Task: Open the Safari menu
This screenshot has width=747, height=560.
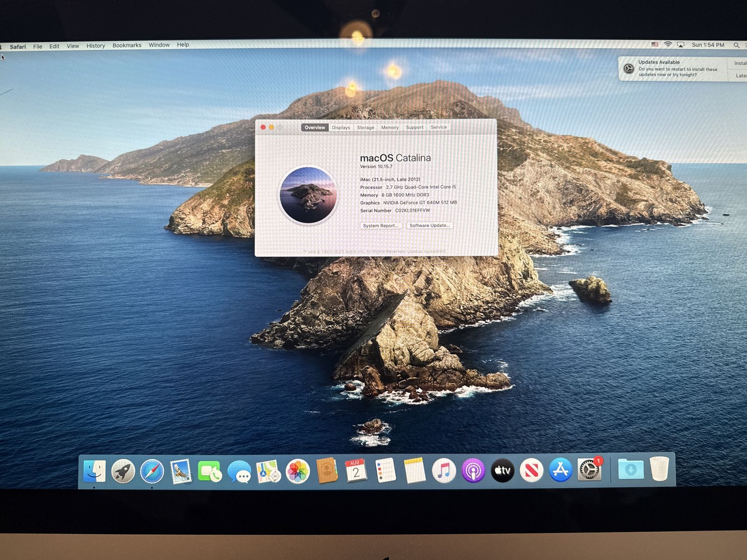Action: (x=18, y=47)
